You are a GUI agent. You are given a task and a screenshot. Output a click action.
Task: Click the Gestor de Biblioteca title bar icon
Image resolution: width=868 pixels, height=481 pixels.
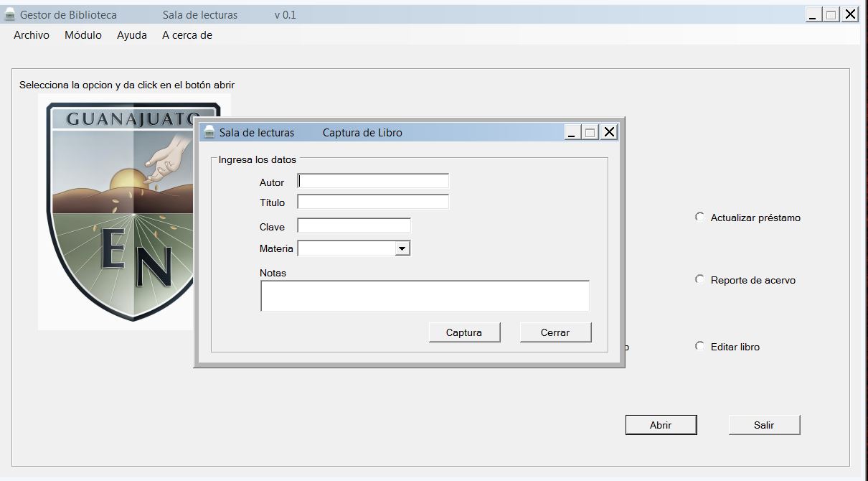(x=10, y=15)
